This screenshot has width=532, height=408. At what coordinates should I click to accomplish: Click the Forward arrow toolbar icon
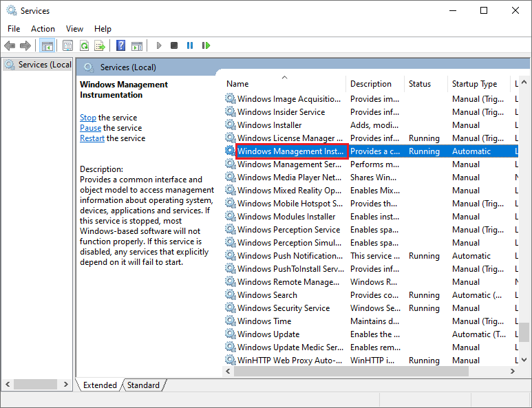(25, 45)
